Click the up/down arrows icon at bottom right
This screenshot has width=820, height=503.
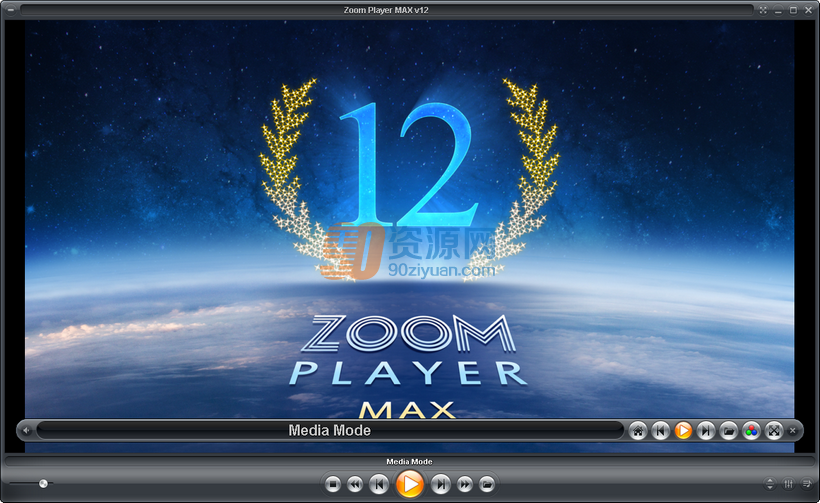pos(769,484)
